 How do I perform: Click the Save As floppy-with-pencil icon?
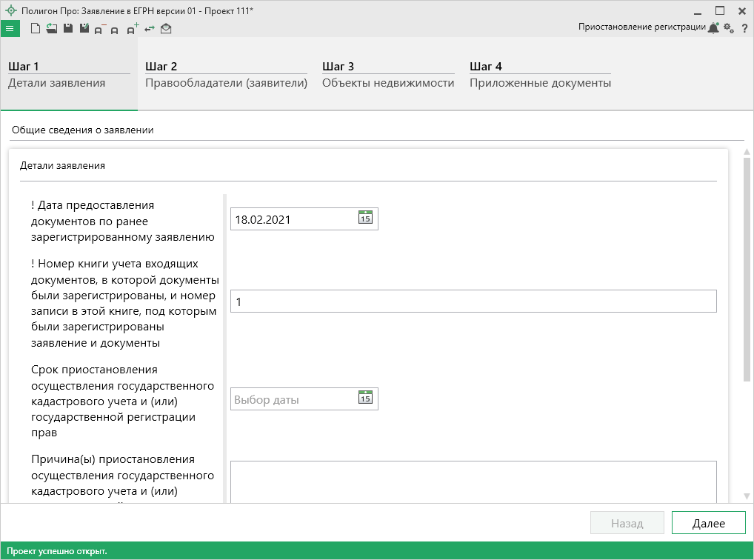pyautogui.click(x=84, y=29)
